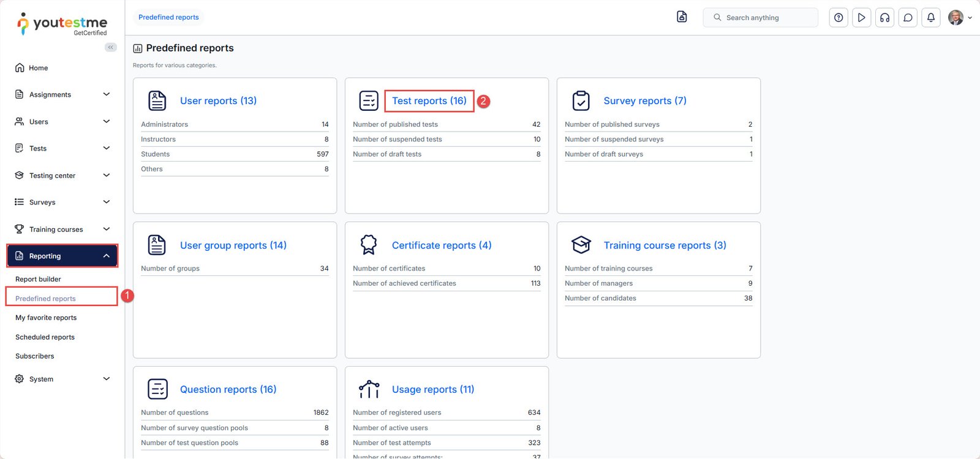Viewport: 980px width, 459px height.
Task: Go to My favorite reports
Action: coord(46,318)
